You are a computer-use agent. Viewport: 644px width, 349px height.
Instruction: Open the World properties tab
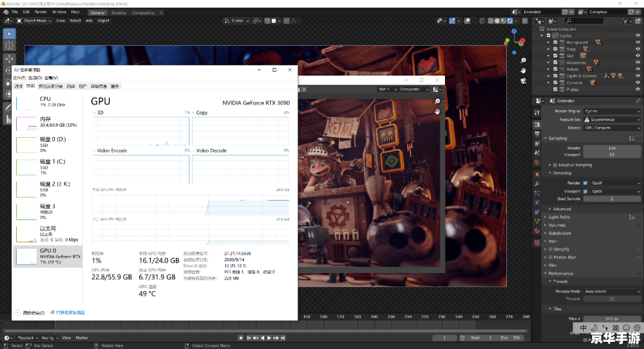[537, 162]
